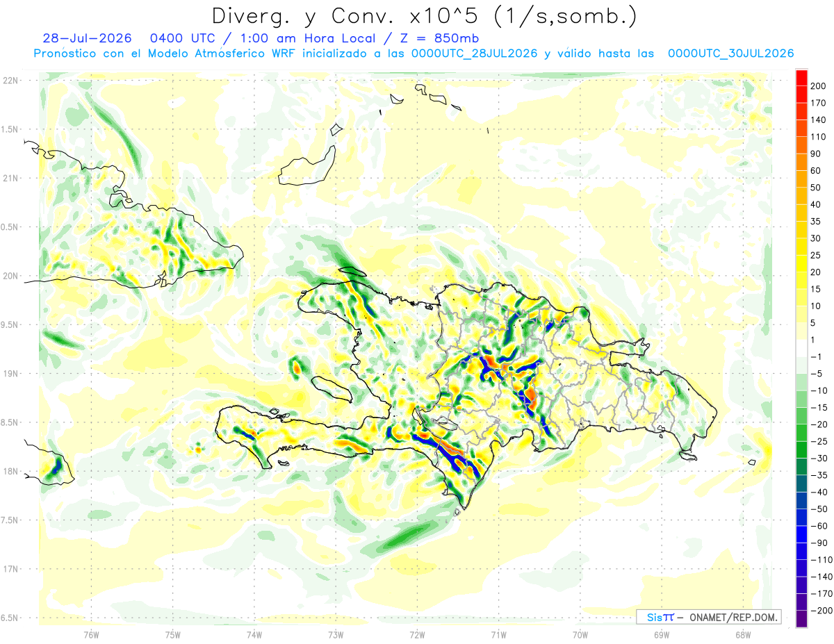This screenshot has height=644, width=834.
Task: Click the '-5' color scale value
Action: [817, 374]
